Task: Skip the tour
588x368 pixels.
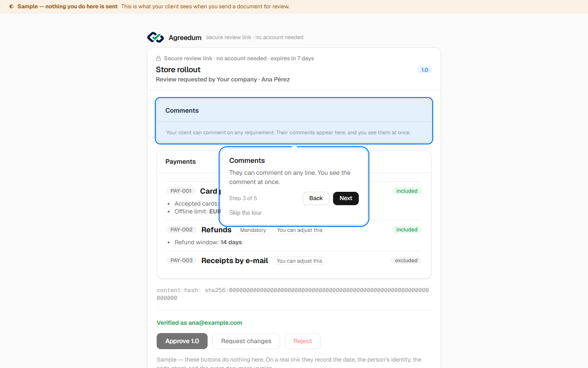Action: (245, 213)
